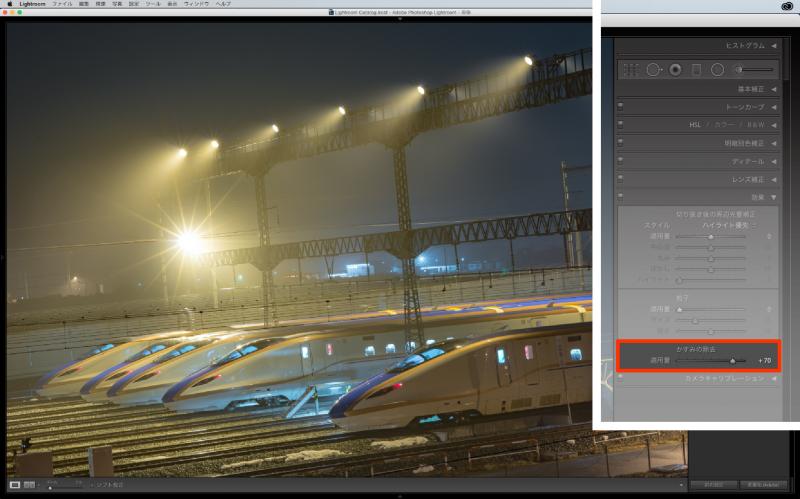800x499 pixels.
Task: Click the tool strip brush size slider
Action: click(x=755, y=69)
